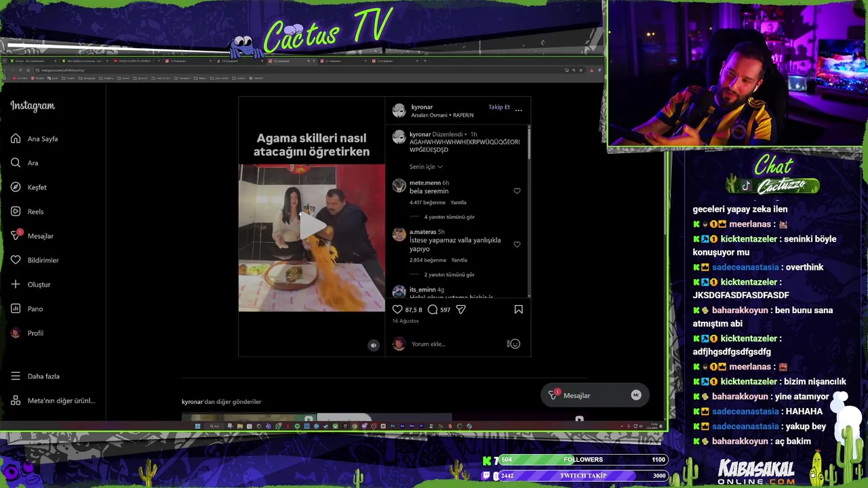
Task: Click Takip Et to follow kyronar
Action: click(x=499, y=107)
